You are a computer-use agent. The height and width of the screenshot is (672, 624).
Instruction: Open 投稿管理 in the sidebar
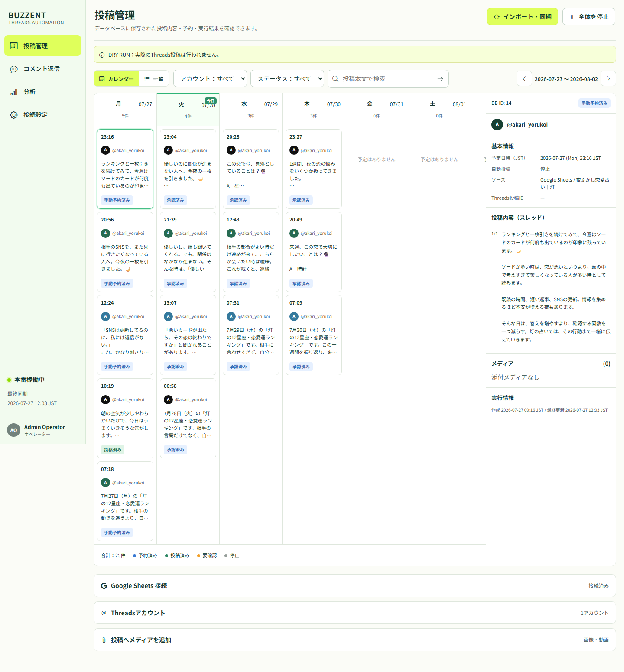(42, 45)
